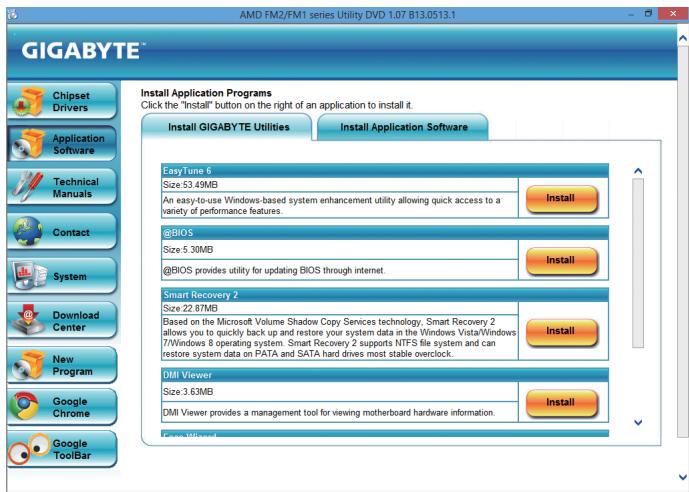Click the DMI Viewer description text
Viewport: 689px width, 492px height.
[x=329, y=413]
